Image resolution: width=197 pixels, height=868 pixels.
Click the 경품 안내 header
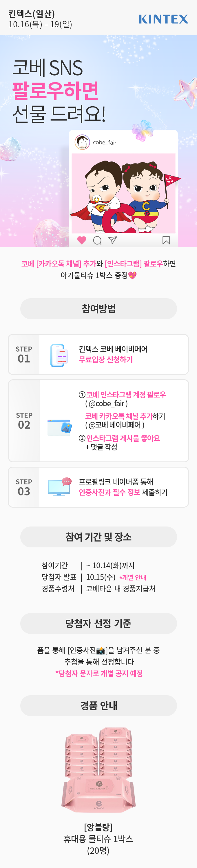(x=99, y=706)
